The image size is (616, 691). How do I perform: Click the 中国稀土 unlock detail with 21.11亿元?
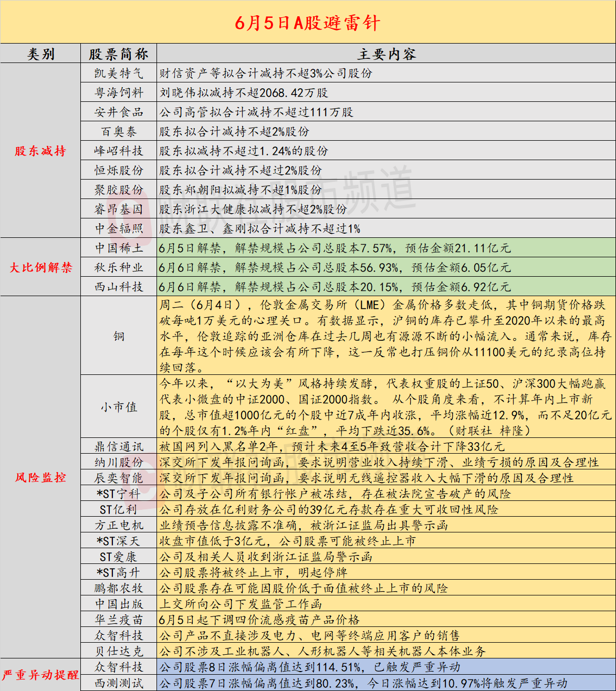[x=335, y=248]
